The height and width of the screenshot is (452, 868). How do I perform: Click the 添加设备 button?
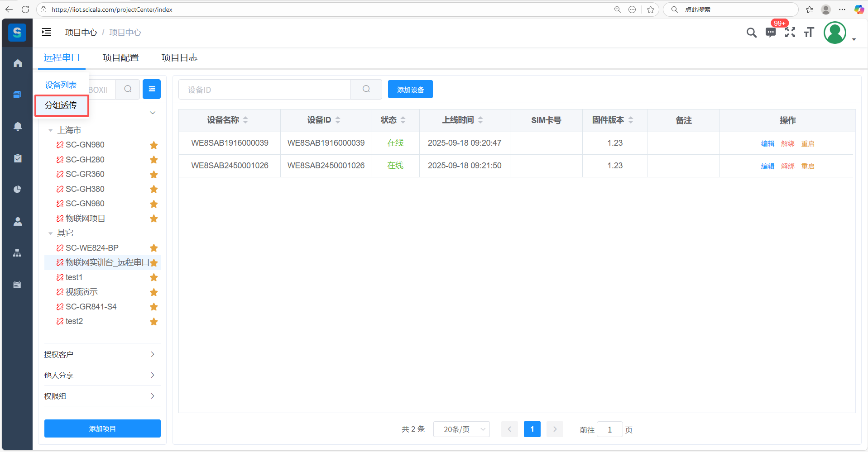point(410,90)
